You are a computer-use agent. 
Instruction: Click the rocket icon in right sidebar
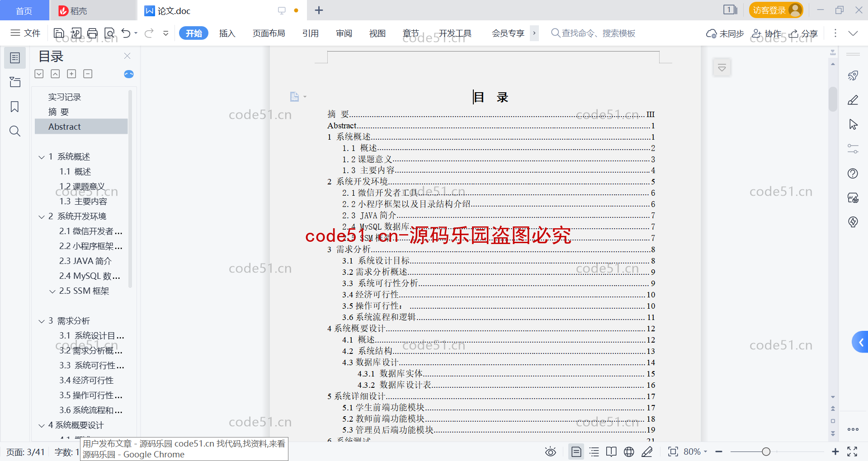(853, 75)
